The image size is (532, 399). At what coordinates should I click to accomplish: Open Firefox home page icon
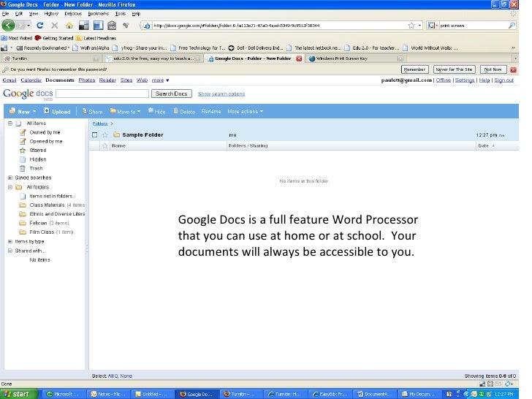click(x=69, y=25)
